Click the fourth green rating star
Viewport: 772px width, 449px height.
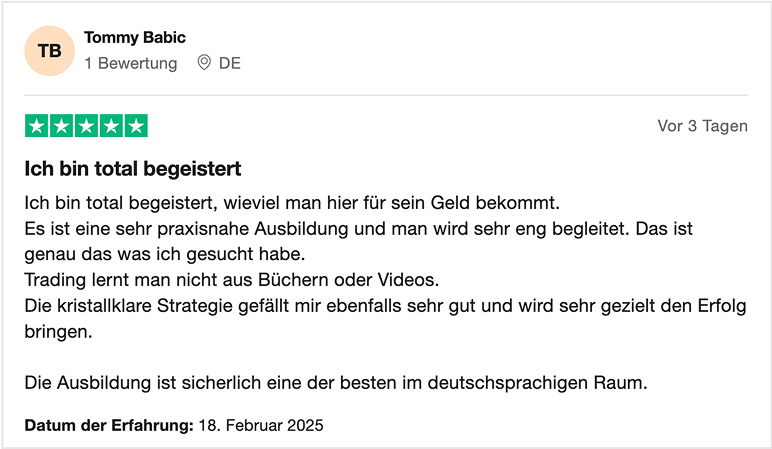coord(111,126)
